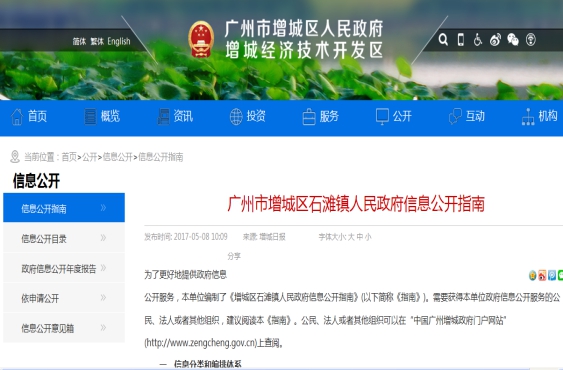Click the monitor icon beside 公开
Image resolution: width=563 pixels, height=370 pixels.
coord(382,117)
